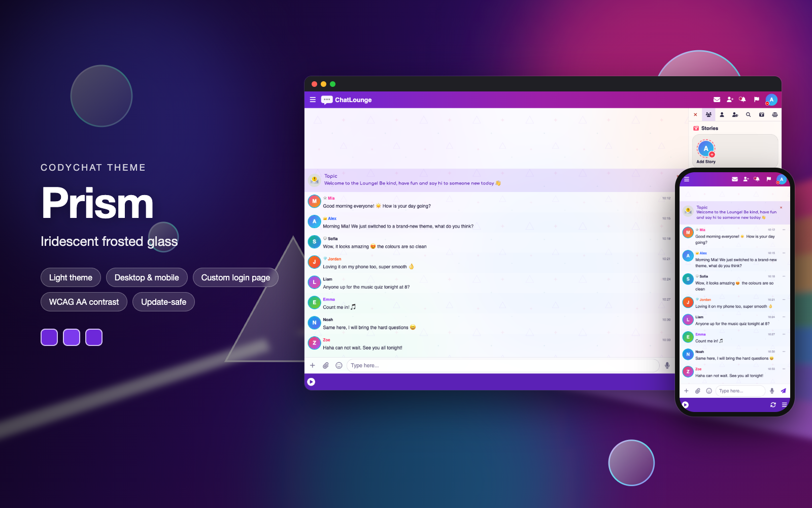Attach a file in desktop chat input
Viewport: 812px width, 508px height.
pyautogui.click(x=326, y=365)
